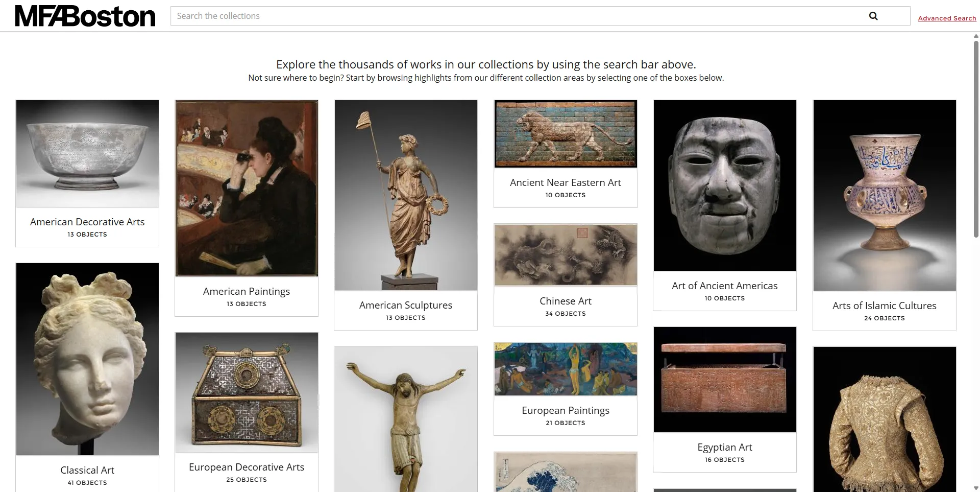This screenshot has width=980, height=492.
Task: Open the embroidered gold jacket thumbnail
Action: coord(884,419)
